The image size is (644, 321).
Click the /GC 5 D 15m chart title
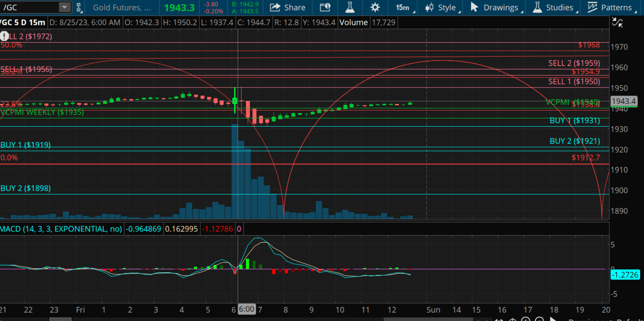[23, 22]
